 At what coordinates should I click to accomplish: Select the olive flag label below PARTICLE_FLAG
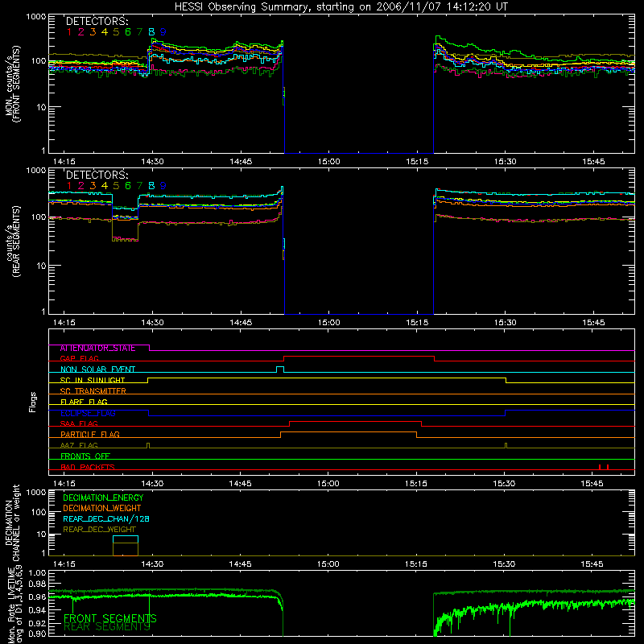[x=79, y=445]
